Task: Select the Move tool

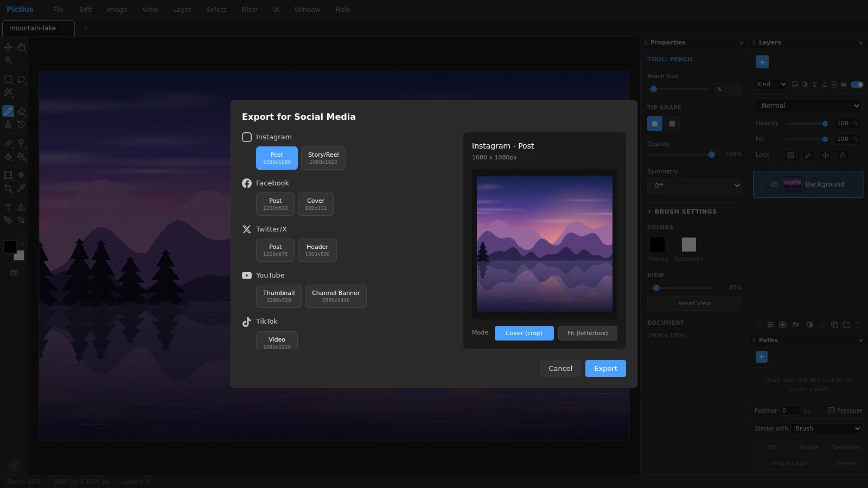Action: 8,47
